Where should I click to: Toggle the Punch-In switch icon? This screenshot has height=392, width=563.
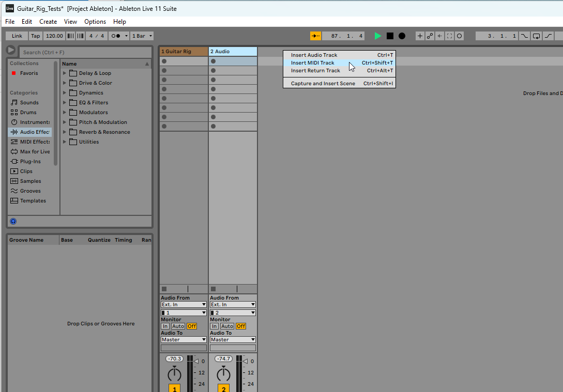(525, 36)
